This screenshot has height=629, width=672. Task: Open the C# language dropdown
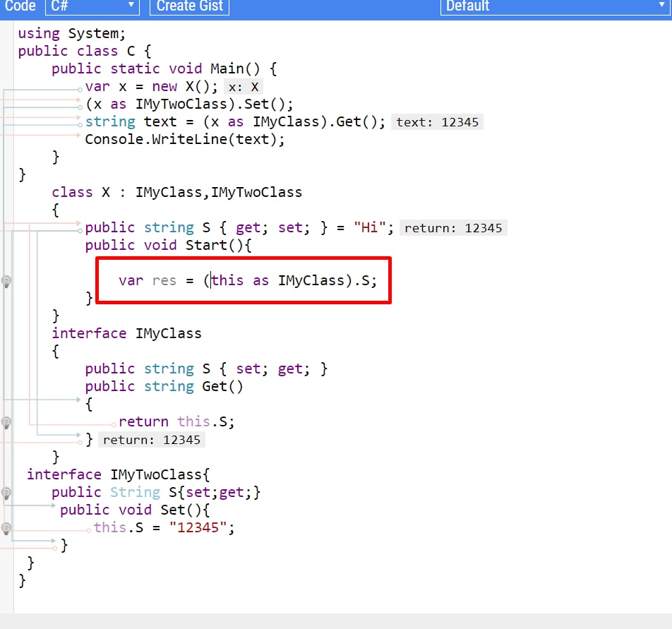(x=92, y=6)
